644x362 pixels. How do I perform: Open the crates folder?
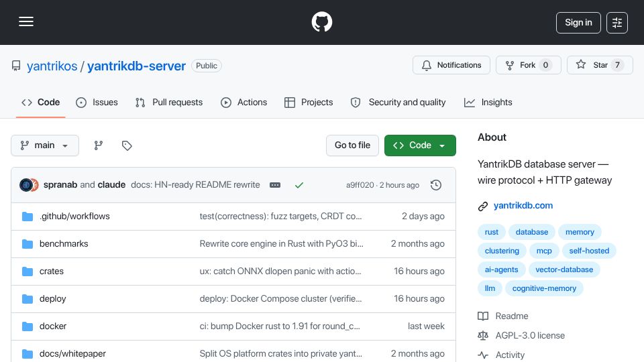pyautogui.click(x=52, y=271)
